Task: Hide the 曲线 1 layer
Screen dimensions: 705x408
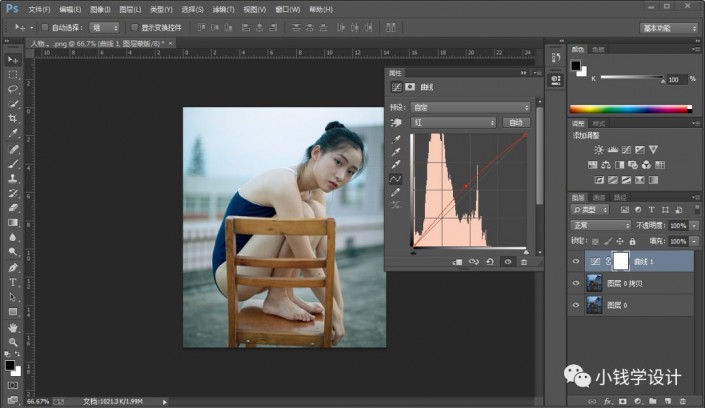Action: tap(575, 261)
